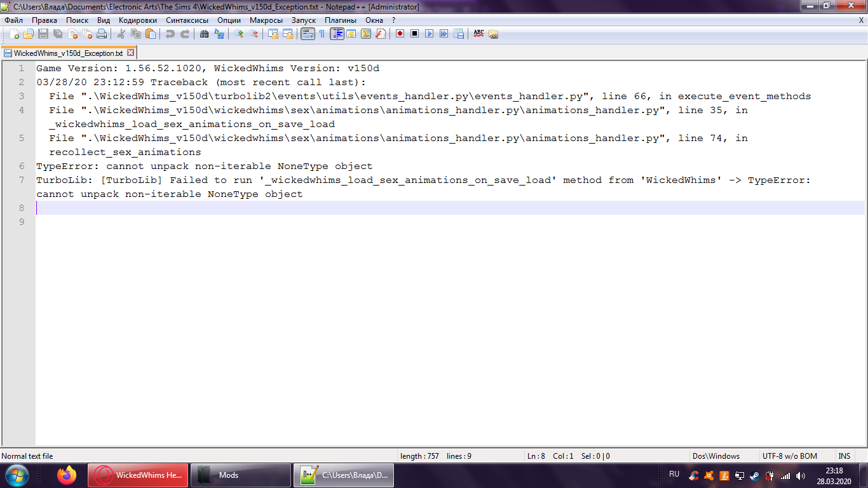Screen dimensions: 868x488
Task: Open the Плагины menu
Action: [341, 20]
